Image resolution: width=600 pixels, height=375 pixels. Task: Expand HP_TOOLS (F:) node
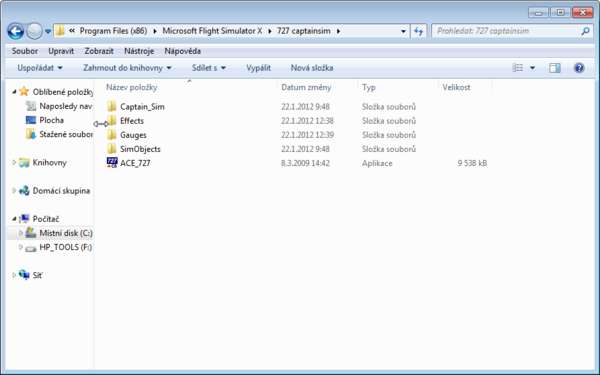point(21,247)
